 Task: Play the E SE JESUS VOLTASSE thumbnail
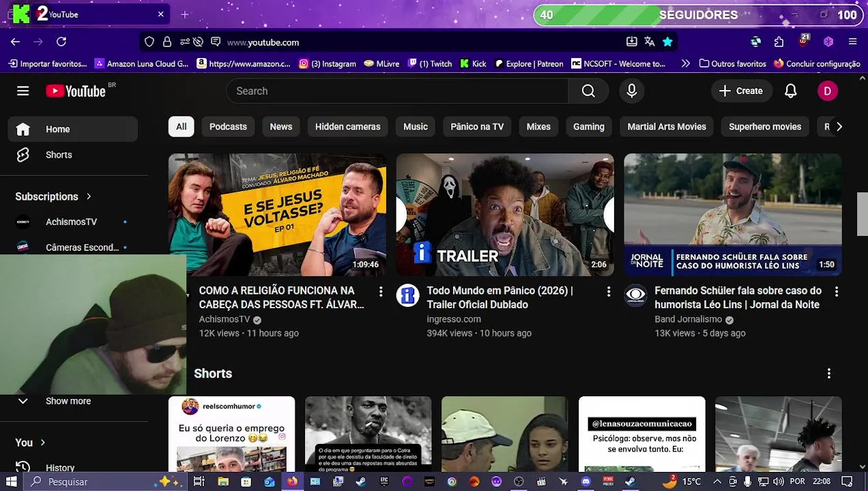click(277, 215)
